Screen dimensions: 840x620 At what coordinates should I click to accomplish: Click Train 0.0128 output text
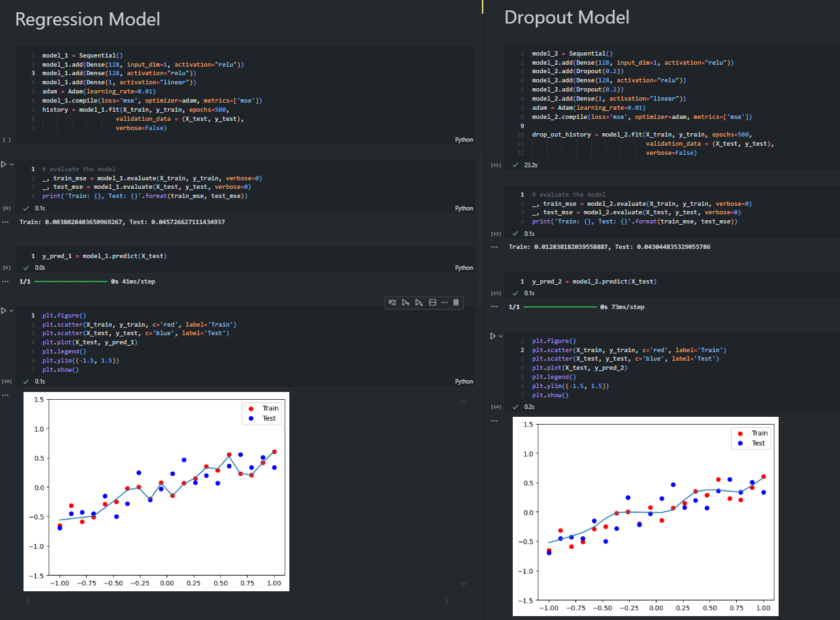click(609, 247)
